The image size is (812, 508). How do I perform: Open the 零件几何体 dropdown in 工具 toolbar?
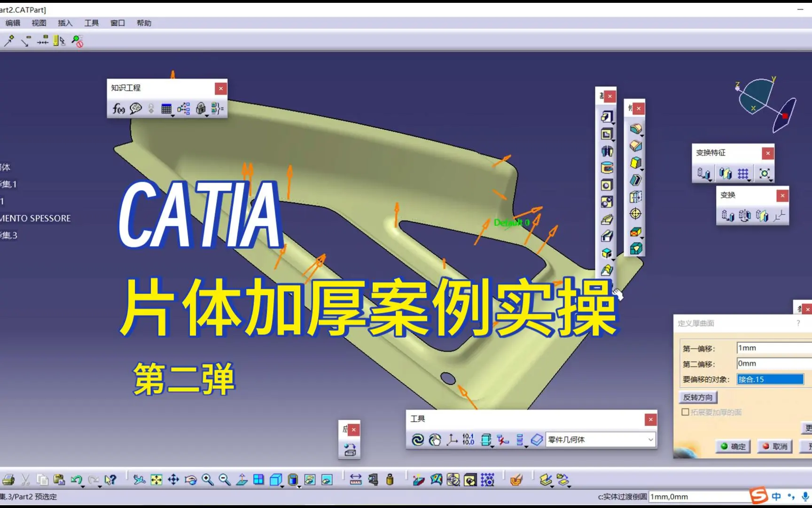[x=651, y=440]
